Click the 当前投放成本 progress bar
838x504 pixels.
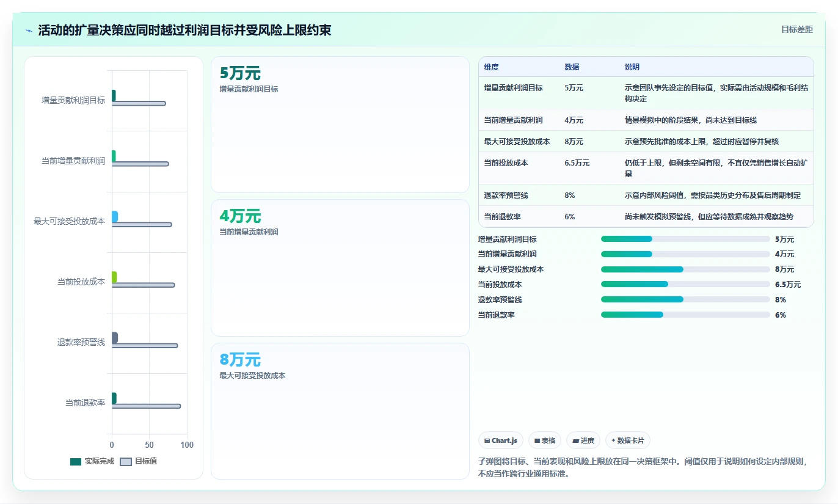point(685,284)
